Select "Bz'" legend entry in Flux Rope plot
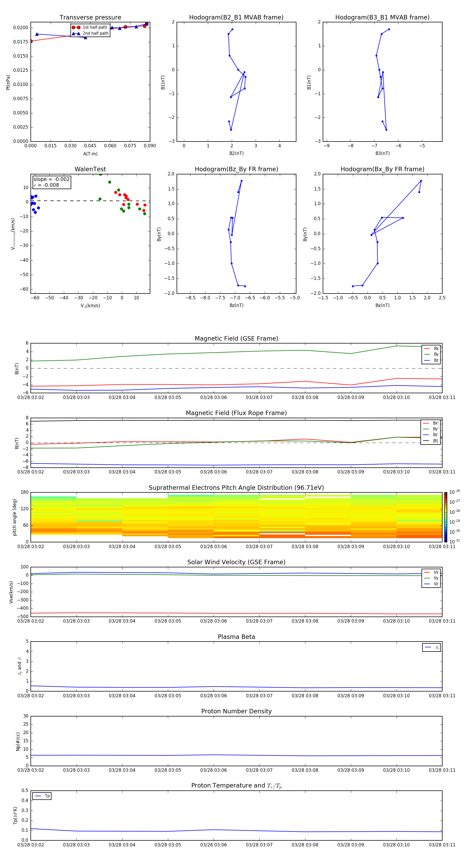The height and width of the screenshot is (868, 473). pyautogui.click(x=431, y=435)
